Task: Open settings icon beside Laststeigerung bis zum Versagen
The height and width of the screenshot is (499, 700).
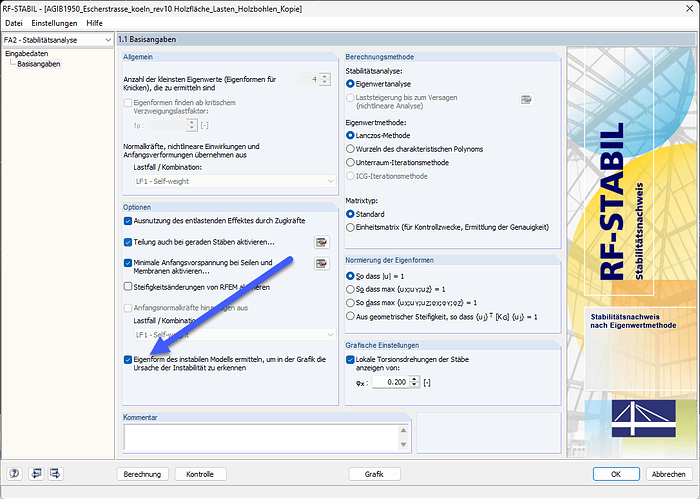Action: (527, 100)
